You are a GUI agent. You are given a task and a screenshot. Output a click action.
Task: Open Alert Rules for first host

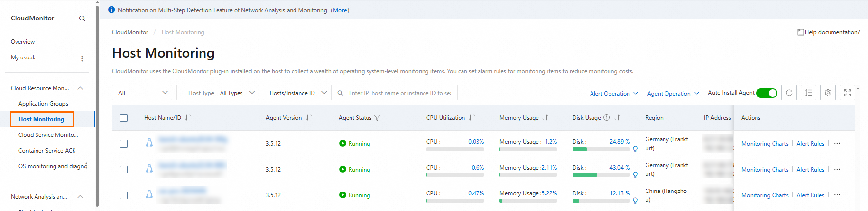pos(811,144)
